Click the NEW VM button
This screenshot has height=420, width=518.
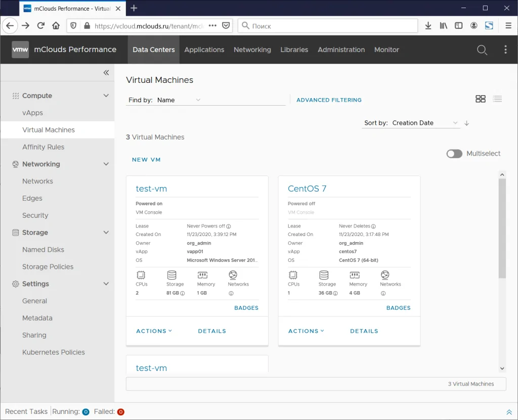[x=146, y=160]
